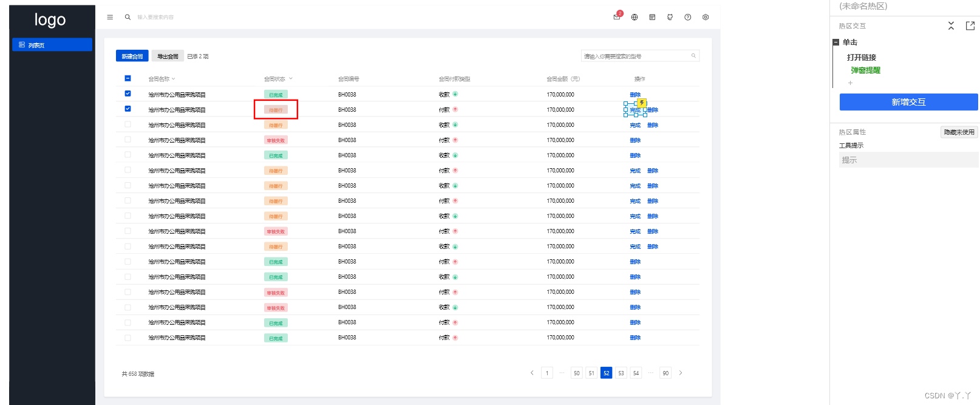The image size is (980, 405).
Task: Click the collapse-all arrows icon beside 热区交互
Action: pos(951,26)
